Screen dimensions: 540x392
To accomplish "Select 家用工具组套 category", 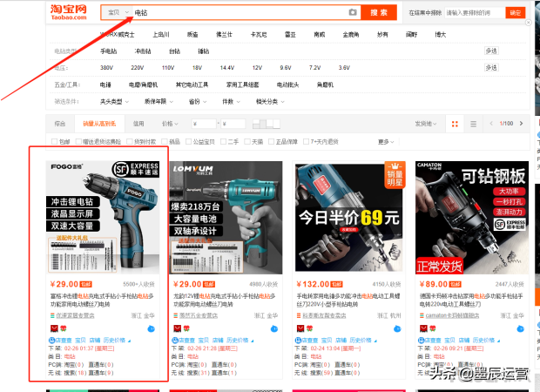I will point(242,84).
